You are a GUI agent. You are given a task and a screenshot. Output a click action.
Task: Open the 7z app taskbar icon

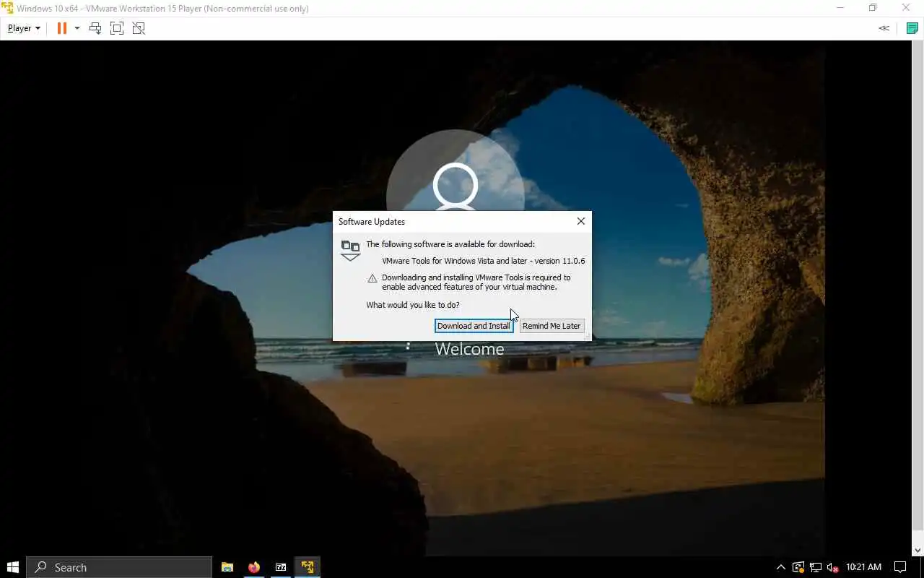(x=281, y=567)
